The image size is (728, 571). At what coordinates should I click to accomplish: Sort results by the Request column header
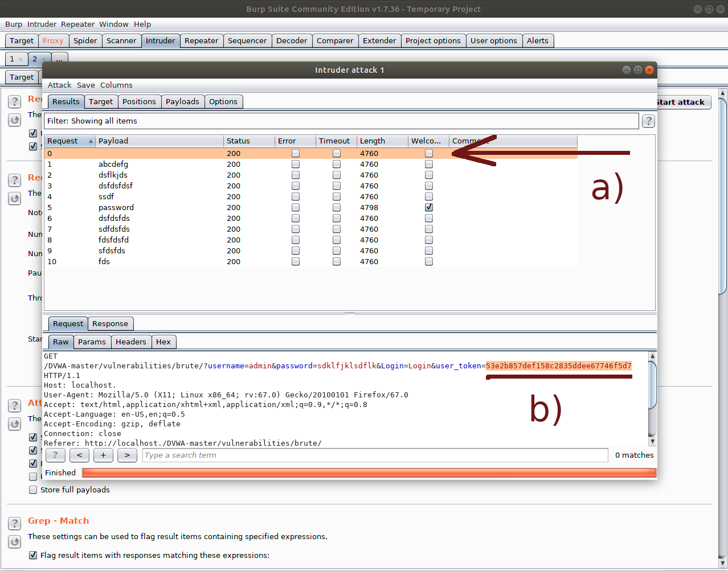point(70,141)
